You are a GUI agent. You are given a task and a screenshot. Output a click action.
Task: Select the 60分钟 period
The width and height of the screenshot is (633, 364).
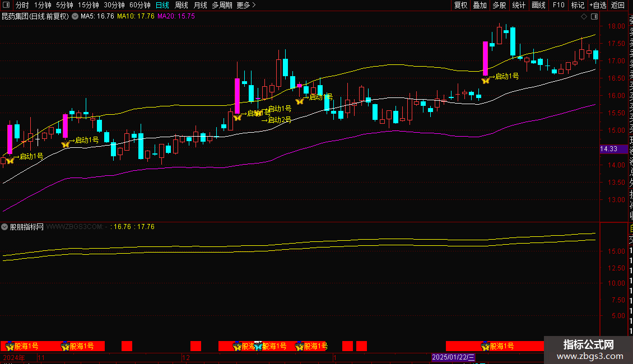140,5
